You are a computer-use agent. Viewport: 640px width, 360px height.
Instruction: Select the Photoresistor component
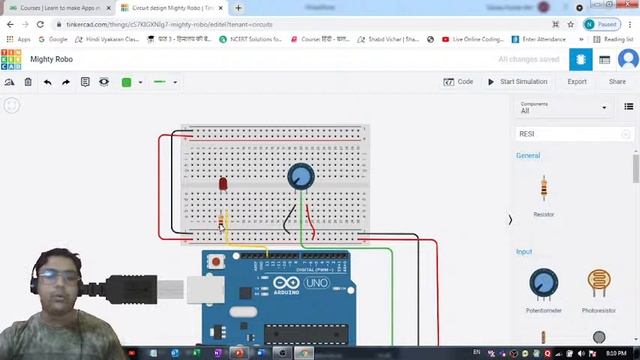pos(599,290)
